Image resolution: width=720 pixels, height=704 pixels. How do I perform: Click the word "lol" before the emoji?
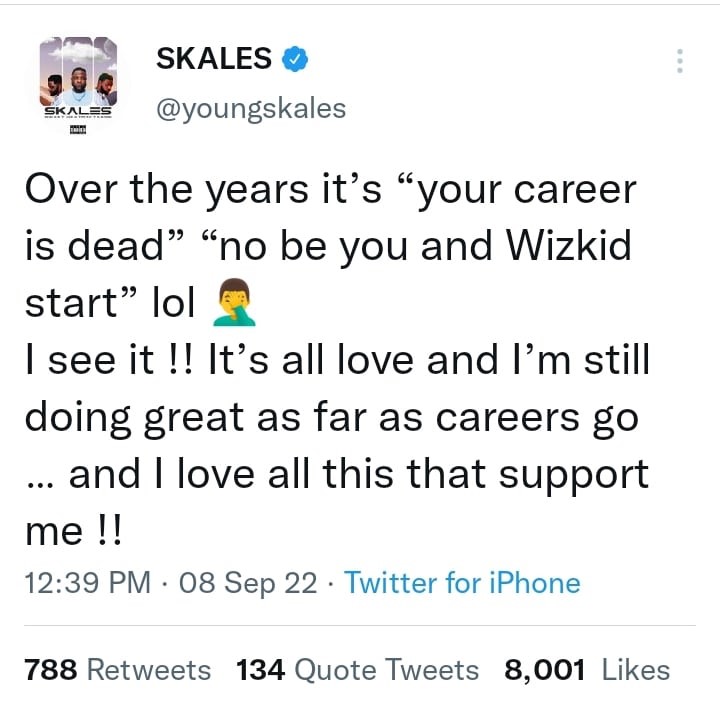[x=171, y=305]
